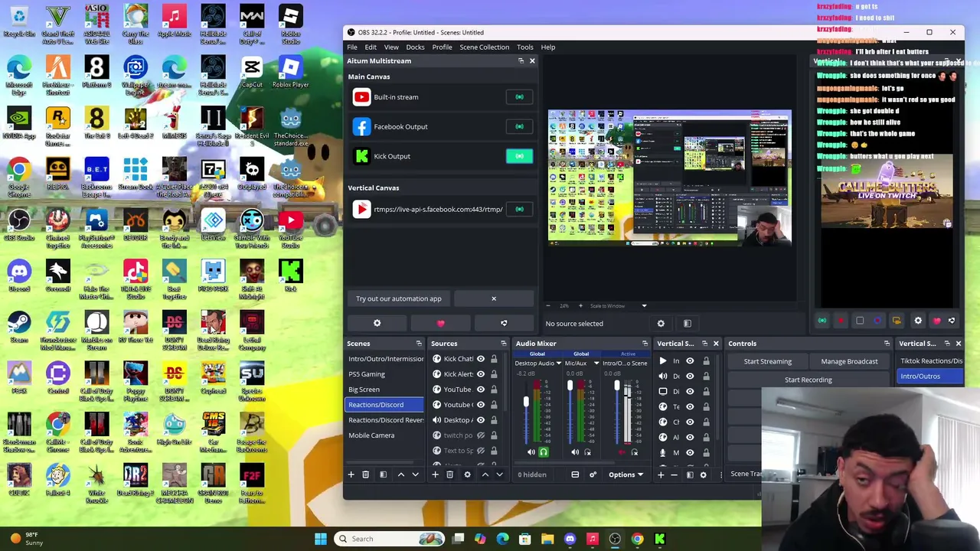Toggle the vertical canvas rtmps Facebook output
This screenshot has width=980, height=551.
(519, 209)
